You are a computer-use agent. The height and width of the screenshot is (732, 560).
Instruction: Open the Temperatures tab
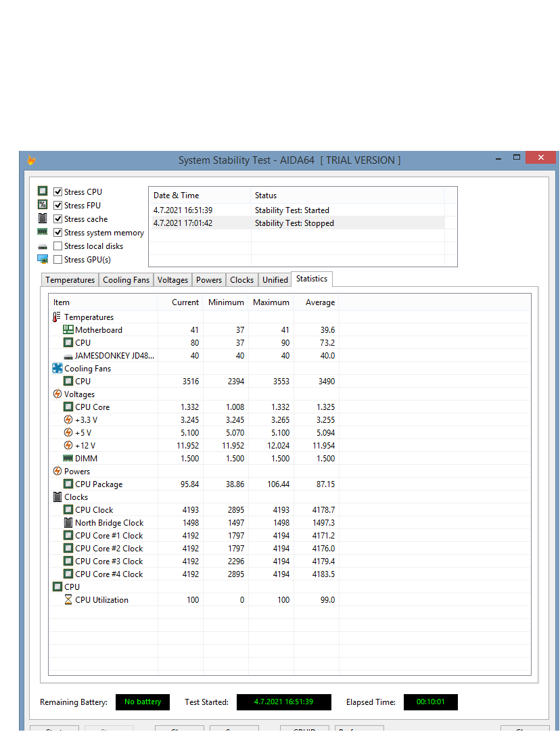click(x=70, y=279)
